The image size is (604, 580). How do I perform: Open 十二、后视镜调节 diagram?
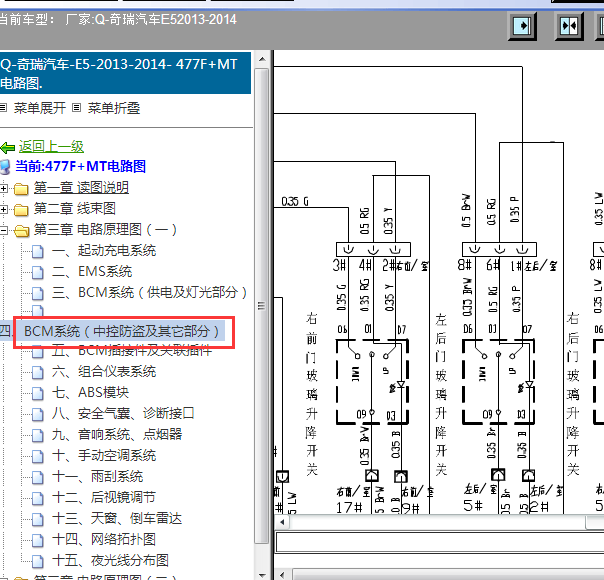104,498
